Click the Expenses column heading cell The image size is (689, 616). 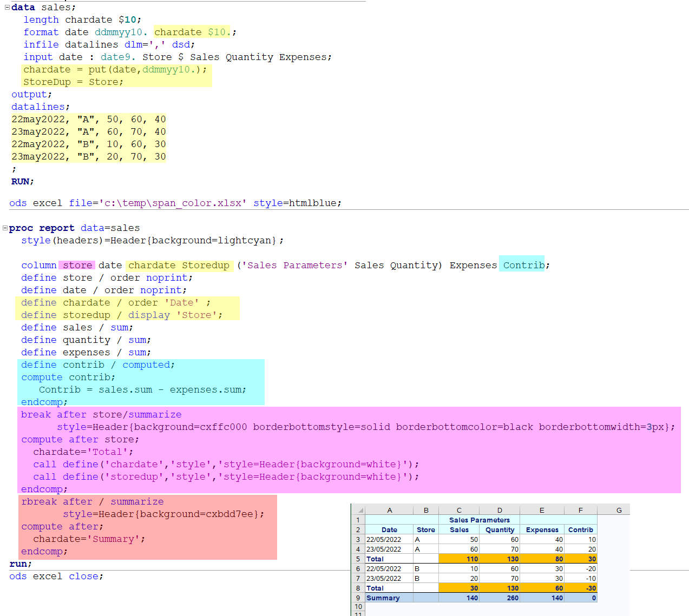[x=542, y=530]
